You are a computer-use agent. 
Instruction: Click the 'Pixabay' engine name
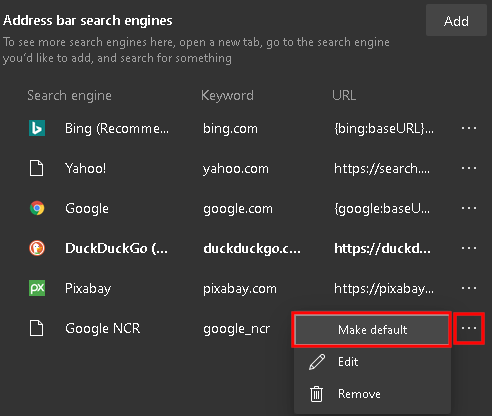tap(88, 289)
